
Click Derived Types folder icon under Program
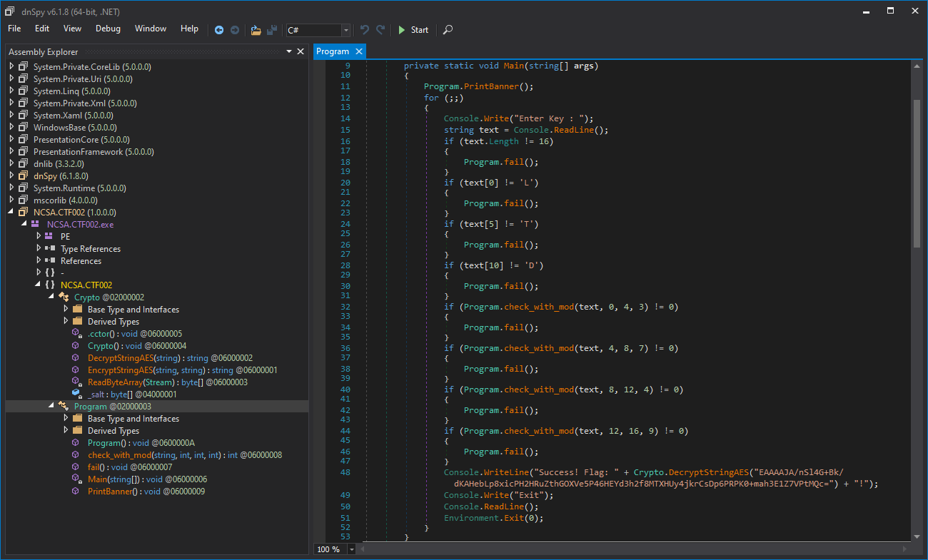[x=78, y=430]
